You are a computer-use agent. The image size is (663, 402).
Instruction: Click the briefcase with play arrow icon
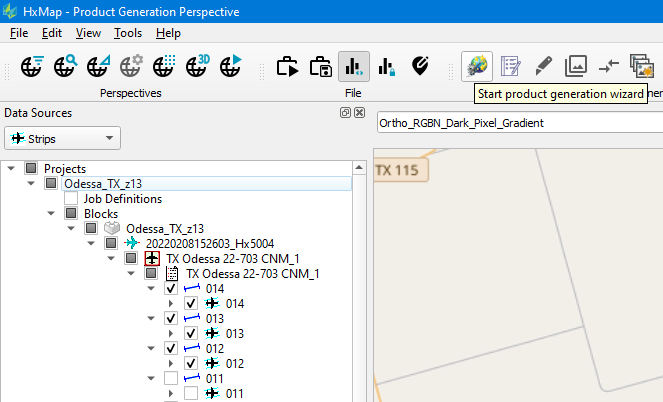288,67
